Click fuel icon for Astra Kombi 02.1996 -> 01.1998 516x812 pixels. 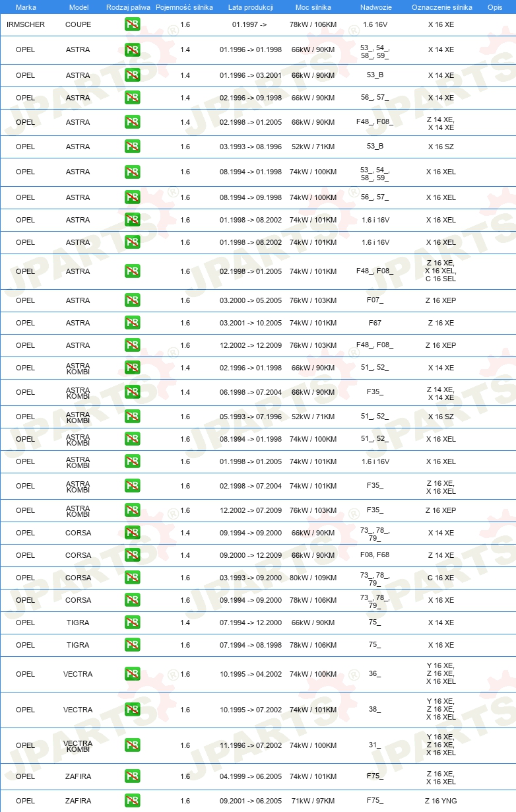tap(132, 368)
